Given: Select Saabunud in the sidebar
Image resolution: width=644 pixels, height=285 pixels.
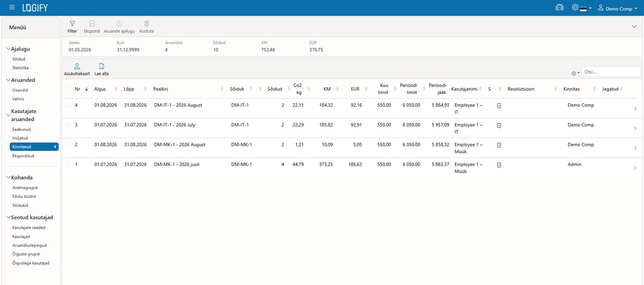Looking at the screenshot, I should pos(21,129).
